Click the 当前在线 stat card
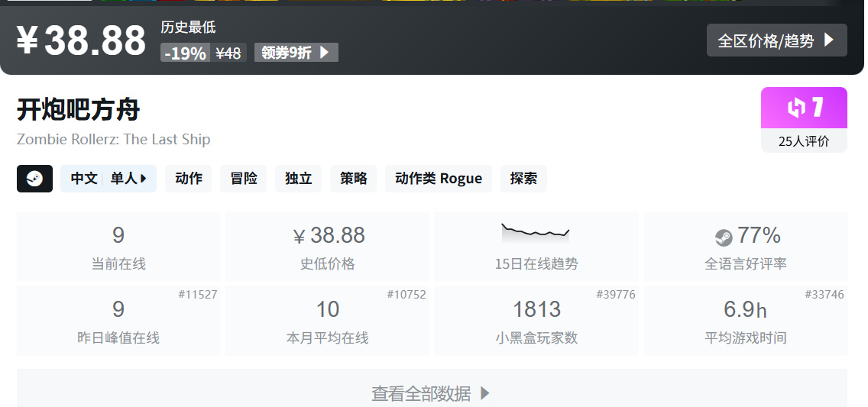Image resolution: width=868 pixels, height=407 pixels. click(x=118, y=247)
